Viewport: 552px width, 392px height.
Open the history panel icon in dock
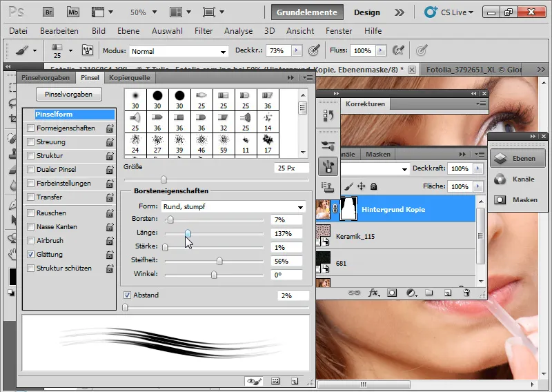coord(328,115)
